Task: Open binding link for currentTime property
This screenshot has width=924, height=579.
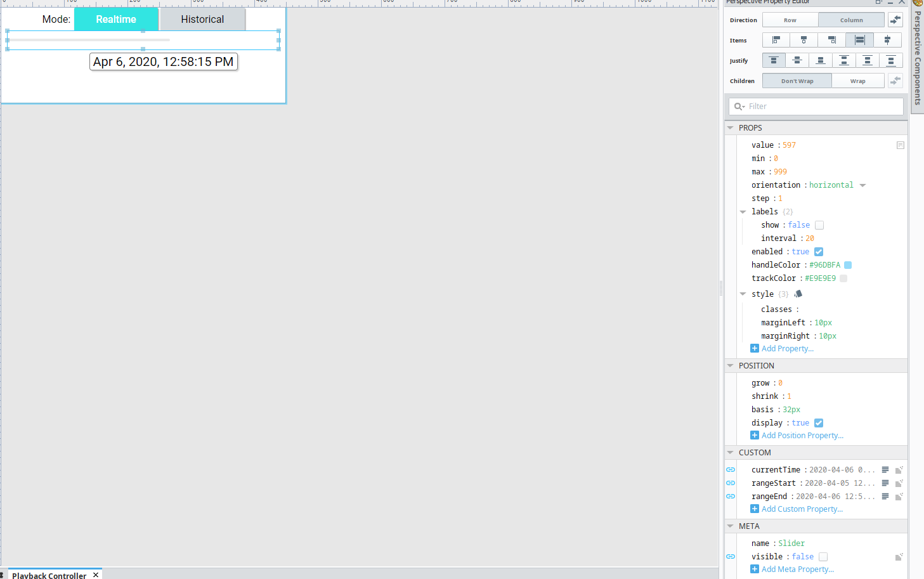Action: click(x=731, y=470)
